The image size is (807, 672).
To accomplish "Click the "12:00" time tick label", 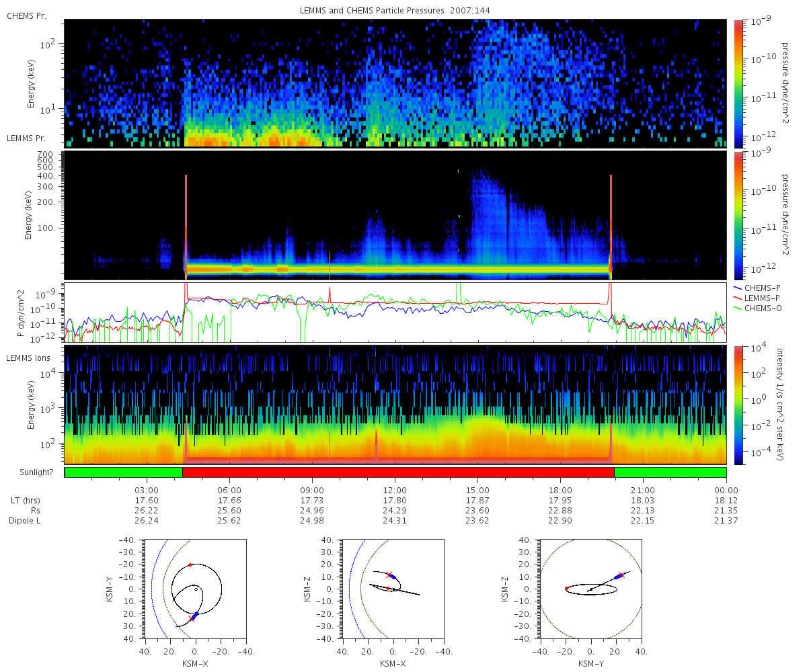I will click(395, 491).
